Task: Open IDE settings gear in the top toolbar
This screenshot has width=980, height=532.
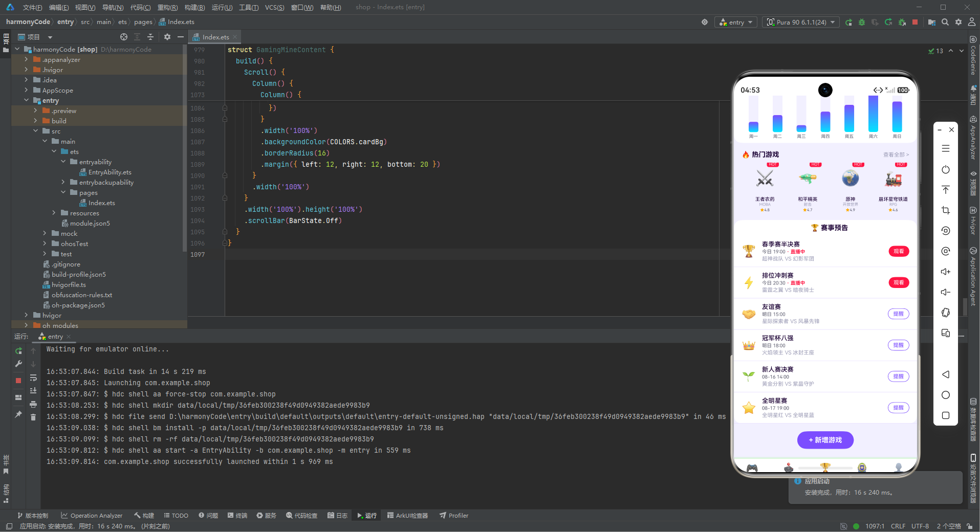Action: pos(959,22)
